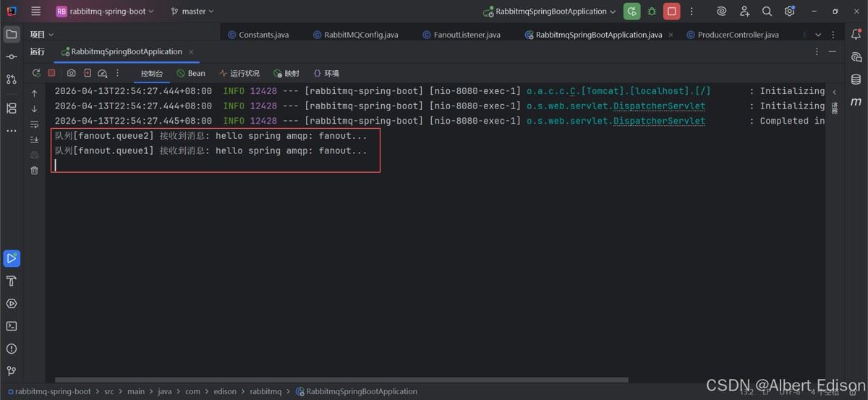
Task: Close the RabbitmqSpringBootApplication run tab
Action: coord(191,52)
